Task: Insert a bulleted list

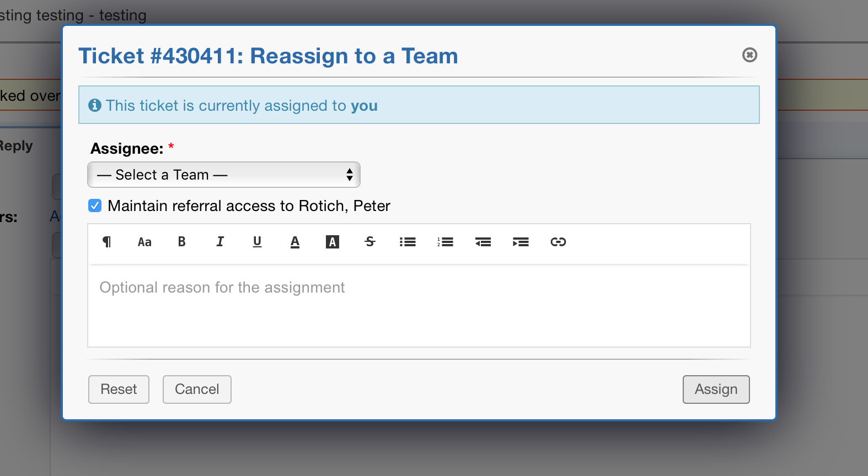Action: click(408, 242)
